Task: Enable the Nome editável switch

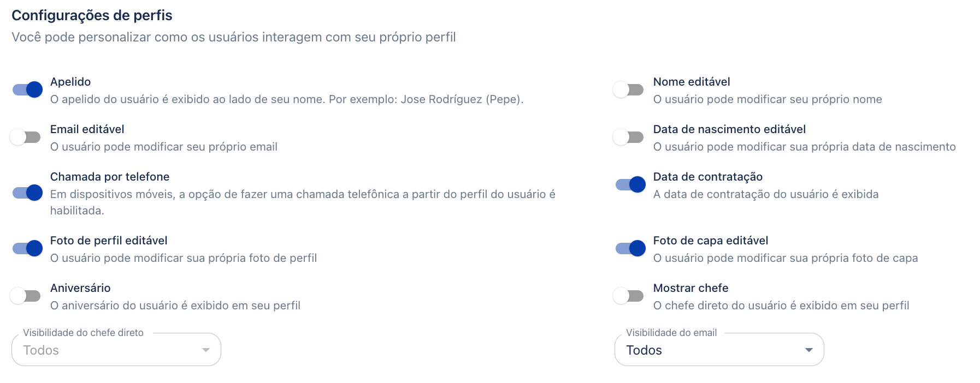Action: (x=628, y=89)
